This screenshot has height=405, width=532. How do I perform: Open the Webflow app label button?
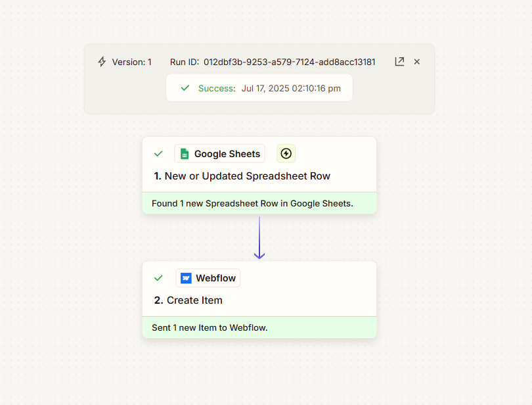point(208,278)
